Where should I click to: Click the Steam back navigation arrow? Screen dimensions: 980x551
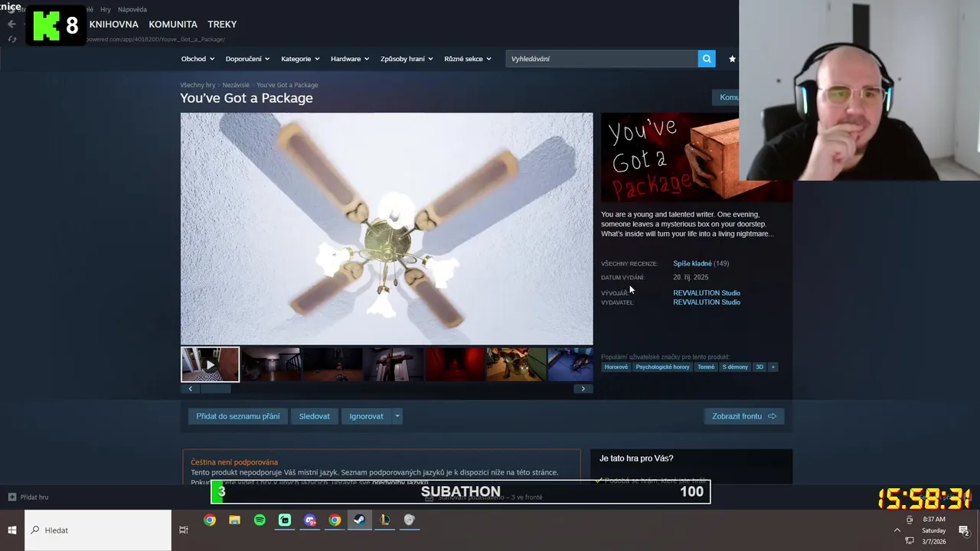[11, 24]
